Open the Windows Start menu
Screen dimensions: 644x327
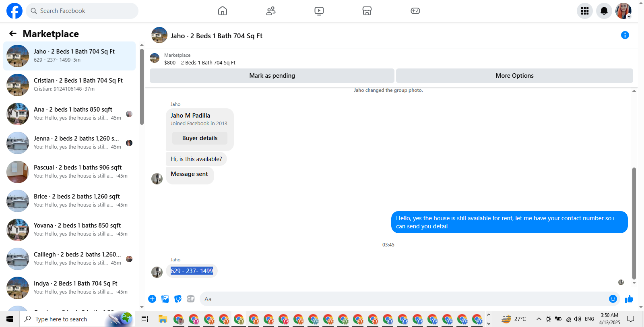10,319
